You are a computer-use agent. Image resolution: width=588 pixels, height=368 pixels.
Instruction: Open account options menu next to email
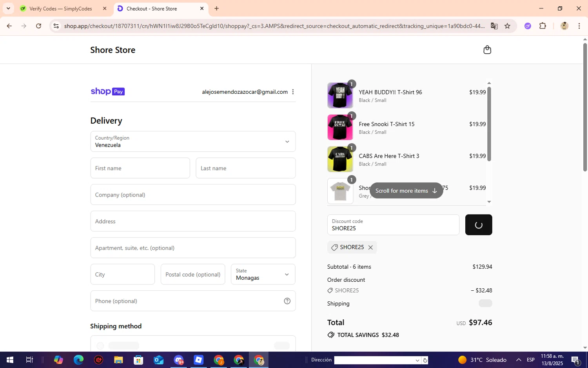pos(293,92)
